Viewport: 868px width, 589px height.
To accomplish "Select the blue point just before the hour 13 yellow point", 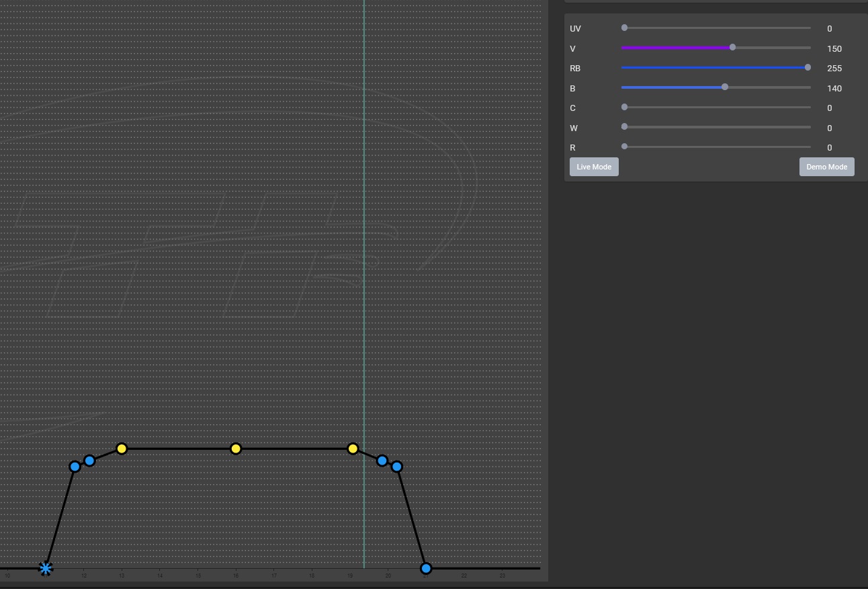I will pos(89,461).
